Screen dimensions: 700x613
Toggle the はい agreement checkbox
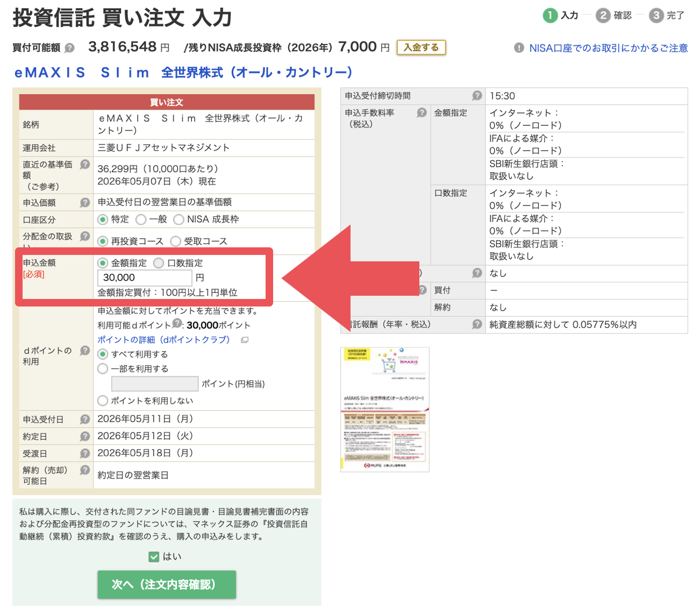coord(154,557)
